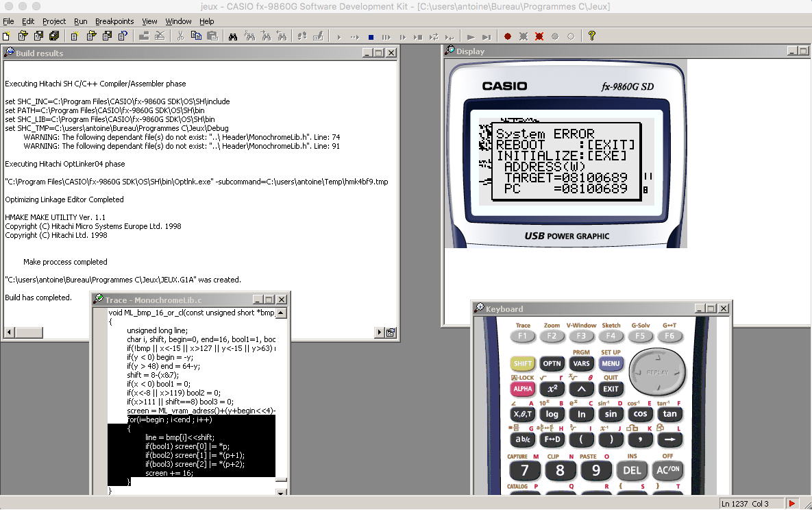The width and height of the screenshot is (812, 510).
Task: Click the sin calculator key
Action: pyautogui.click(x=611, y=414)
